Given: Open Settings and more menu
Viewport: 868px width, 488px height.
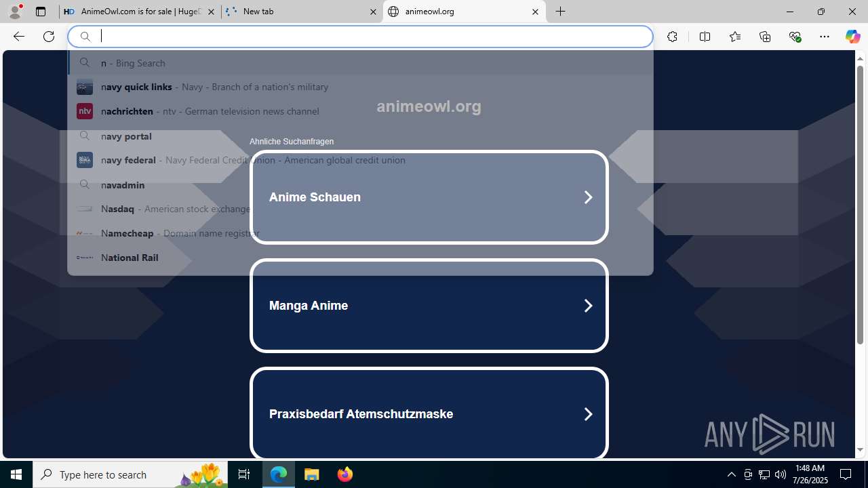Looking at the screenshot, I should (825, 37).
